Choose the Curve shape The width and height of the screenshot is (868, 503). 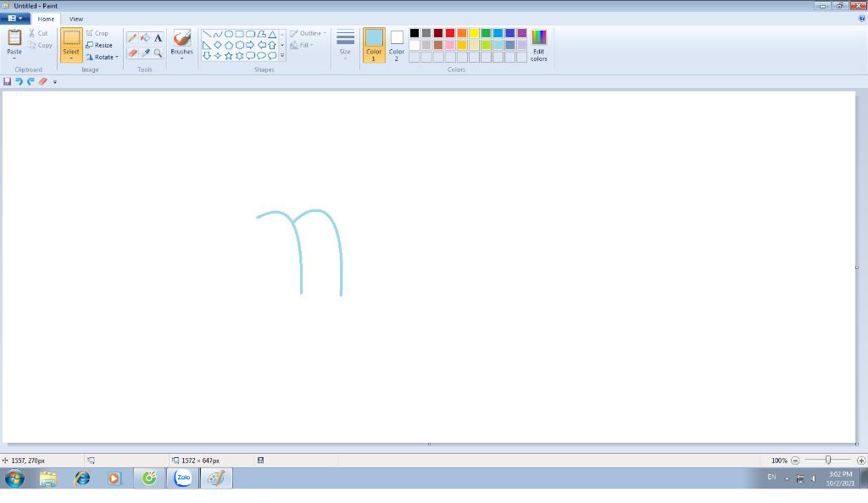pyautogui.click(x=218, y=34)
